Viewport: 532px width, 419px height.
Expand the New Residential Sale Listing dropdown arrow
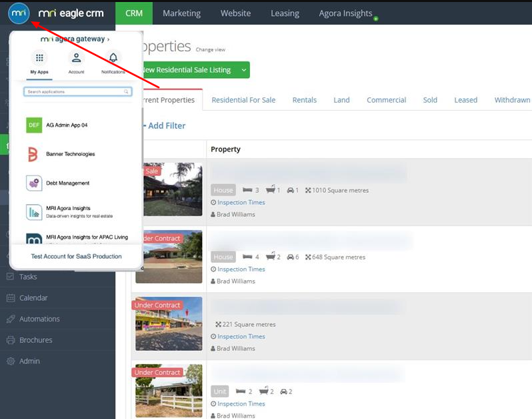click(x=243, y=70)
